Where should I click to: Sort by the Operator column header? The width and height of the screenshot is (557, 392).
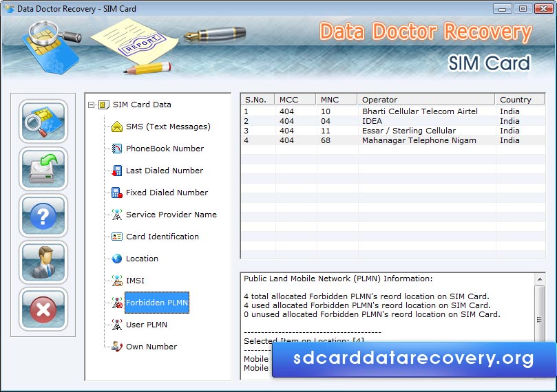pyautogui.click(x=425, y=99)
